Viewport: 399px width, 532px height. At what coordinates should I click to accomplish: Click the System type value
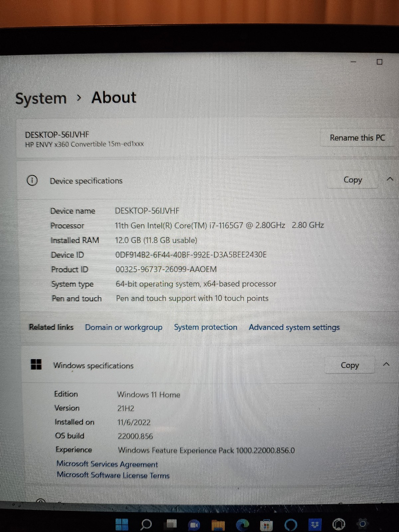(x=196, y=284)
